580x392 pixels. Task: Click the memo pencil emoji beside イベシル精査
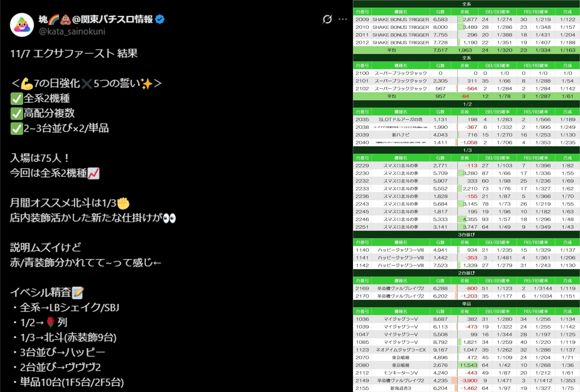point(78,293)
